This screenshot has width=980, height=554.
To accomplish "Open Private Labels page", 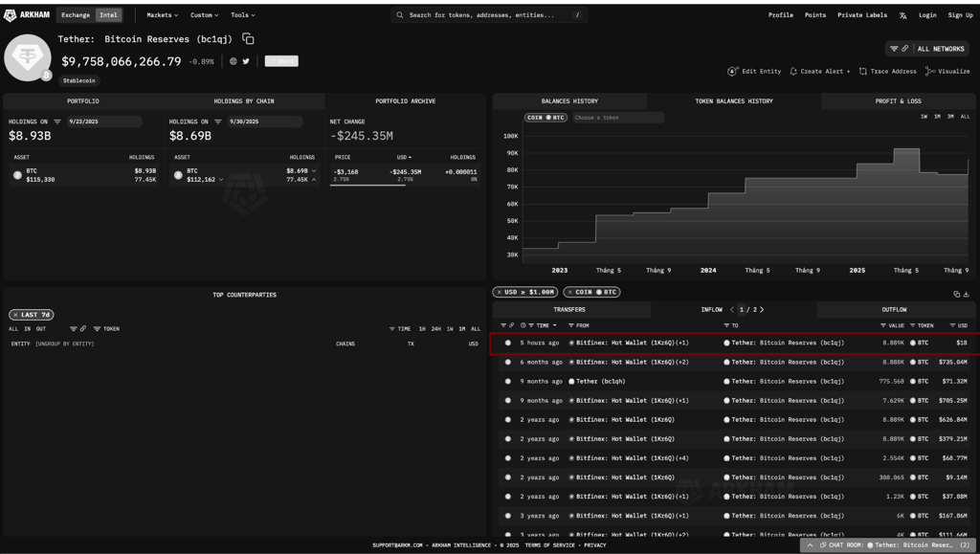I will click(862, 15).
